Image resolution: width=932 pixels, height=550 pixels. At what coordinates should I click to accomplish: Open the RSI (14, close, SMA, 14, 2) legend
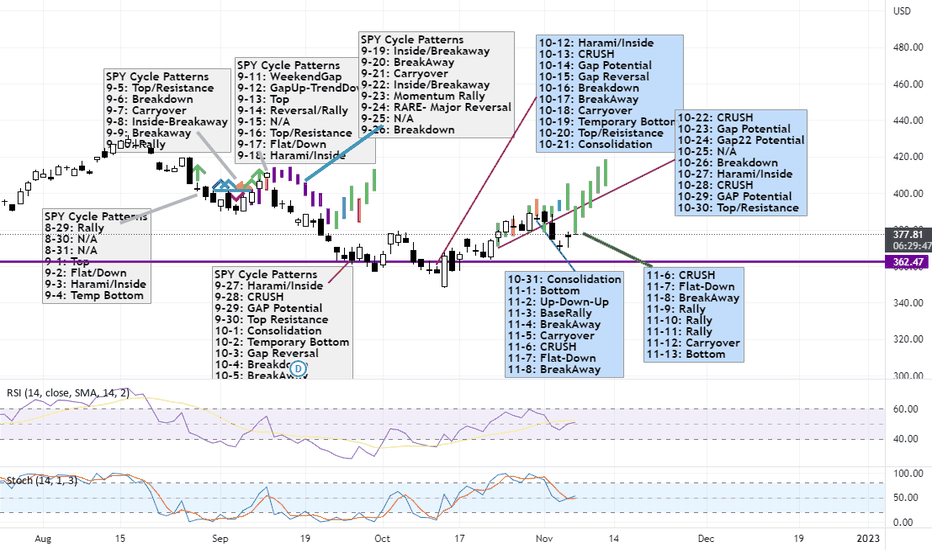coord(68,393)
